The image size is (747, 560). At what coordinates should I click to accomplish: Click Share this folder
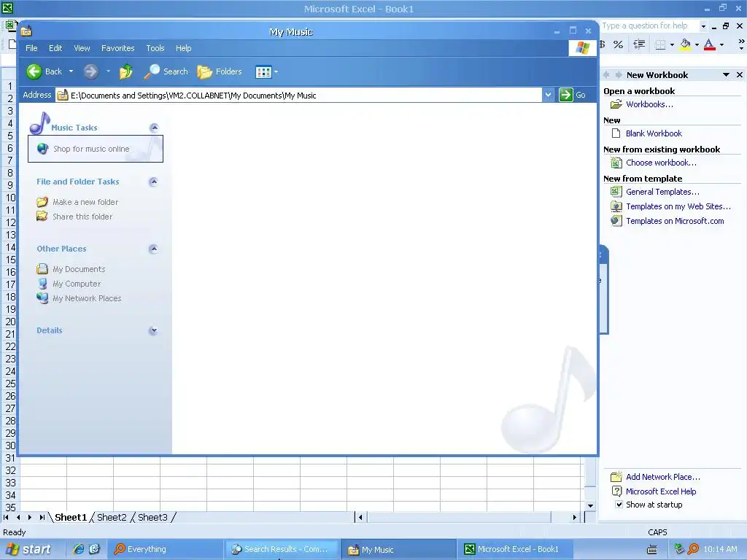click(x=82, y=217)
